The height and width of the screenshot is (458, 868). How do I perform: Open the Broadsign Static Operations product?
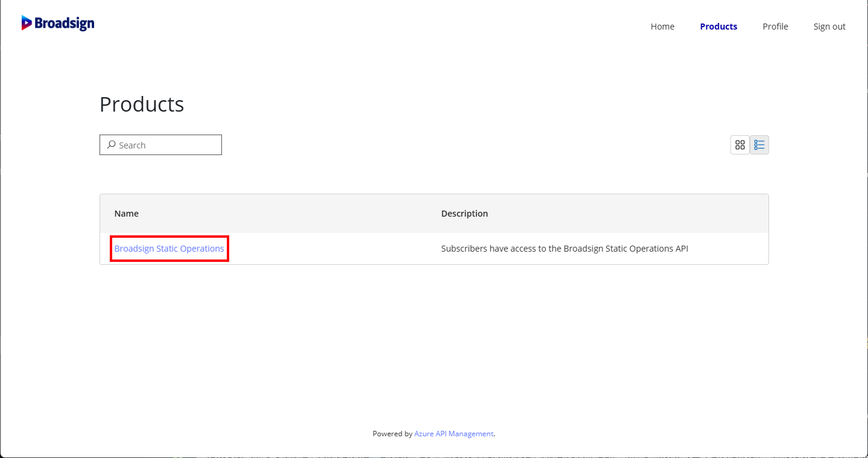coord(169,249)
